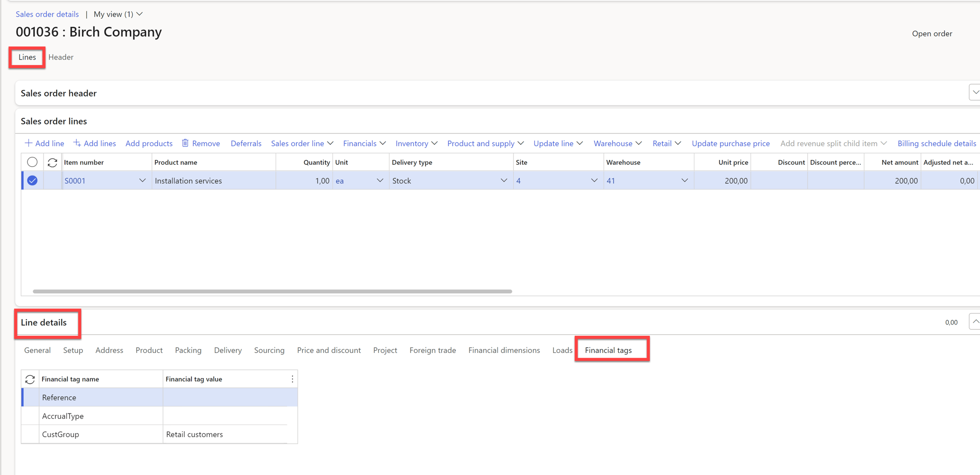The height and width of the screenshot is (475, 980).
Task: Refresh the sales order lines grid
Action: click(x=52, y=162)
